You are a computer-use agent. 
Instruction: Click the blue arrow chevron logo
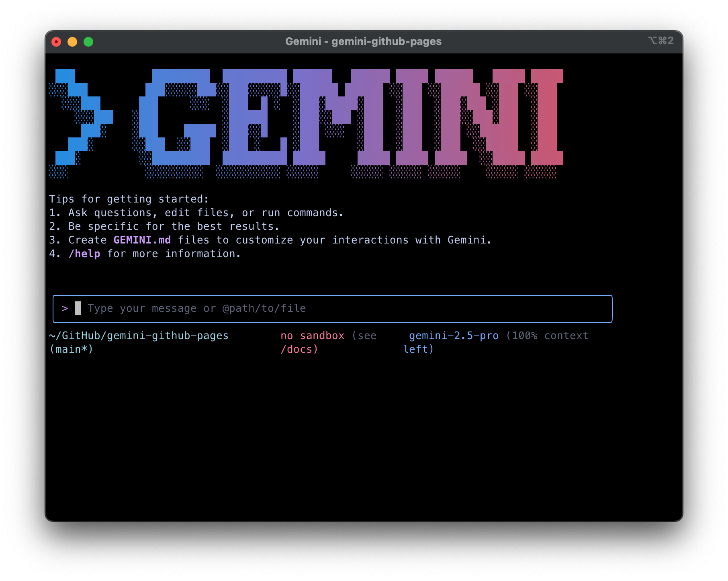pos(81,123)
